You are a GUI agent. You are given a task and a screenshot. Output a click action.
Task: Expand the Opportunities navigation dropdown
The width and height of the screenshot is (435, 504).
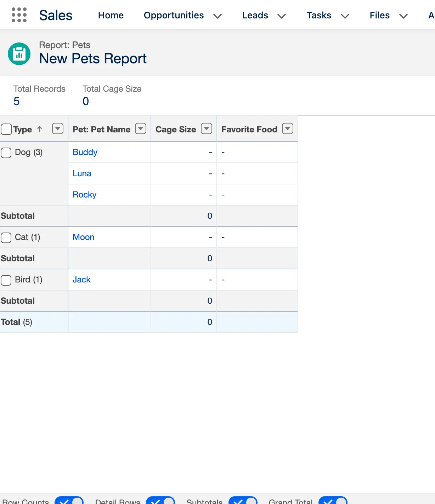click(218, 16)
